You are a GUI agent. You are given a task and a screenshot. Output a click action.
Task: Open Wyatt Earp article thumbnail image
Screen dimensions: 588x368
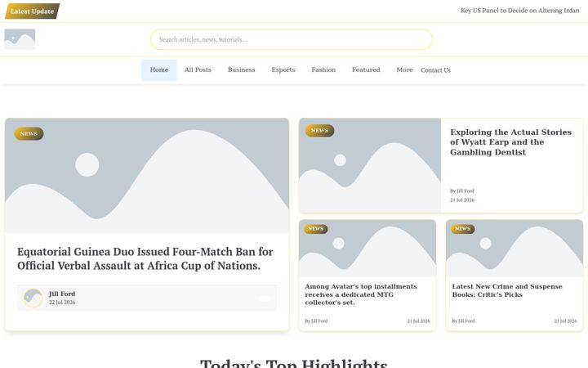(370, 165)
